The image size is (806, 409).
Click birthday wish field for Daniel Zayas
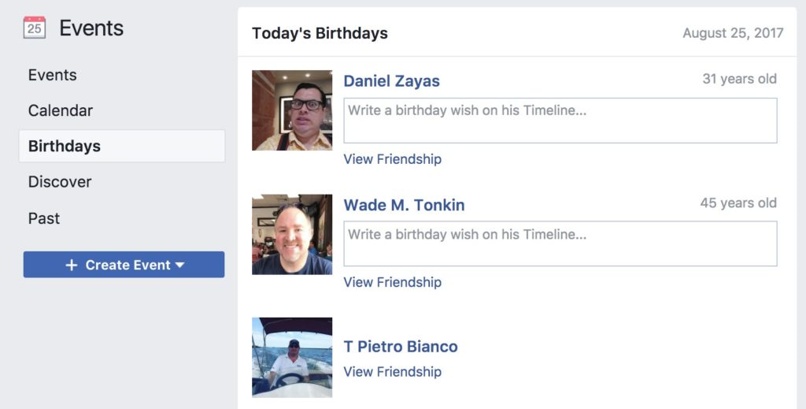tap(560, 120)
